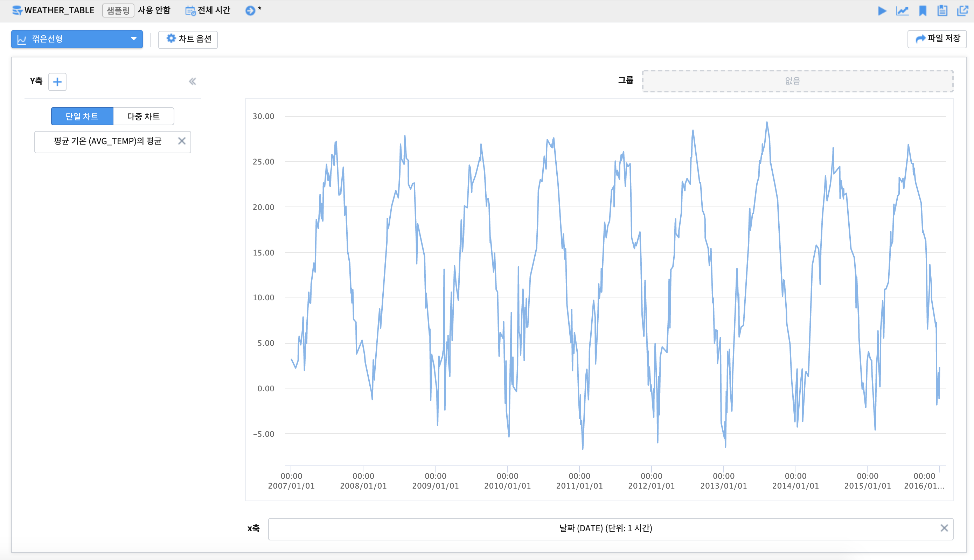Click the 2010/01/01 x-axis label
The height and width of the screenshot is (560, 974).
tap(507, 481)
